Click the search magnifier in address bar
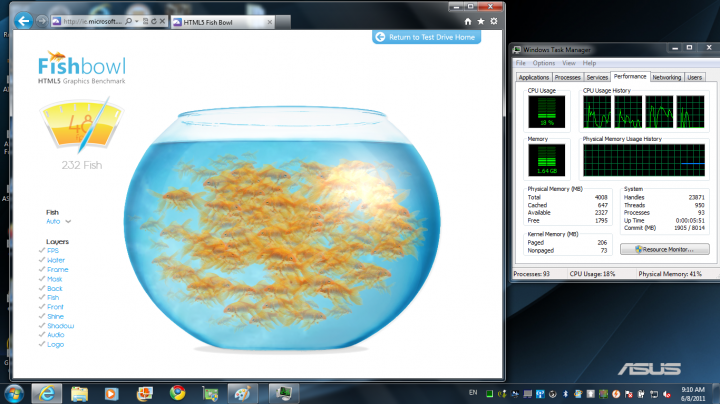The width and height of the screenshot is (720, 404). (x=129, y=21)
